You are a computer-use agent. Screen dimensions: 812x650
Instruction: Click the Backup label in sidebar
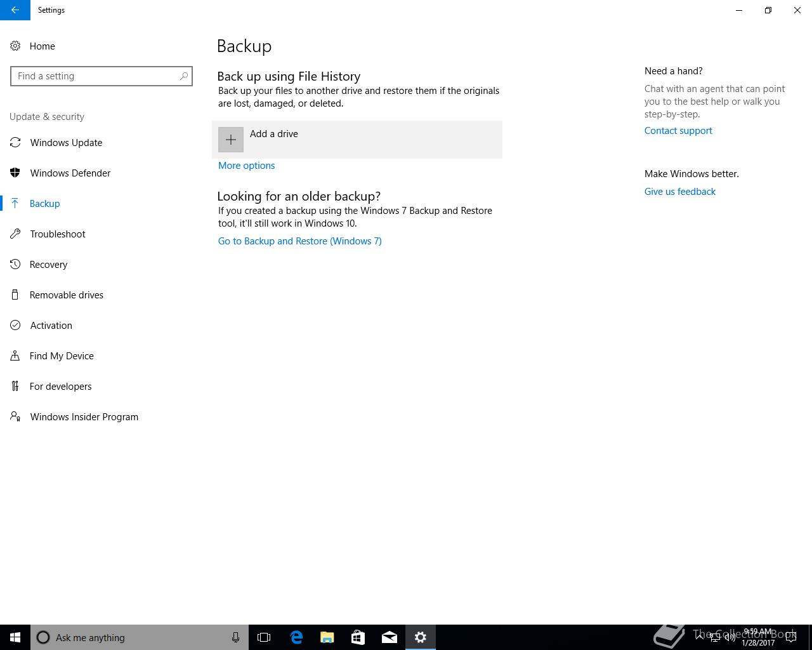(44, 204)
